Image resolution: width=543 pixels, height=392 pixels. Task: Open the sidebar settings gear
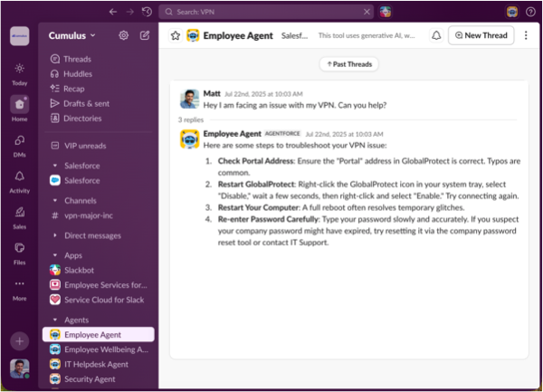pos(124,35)
